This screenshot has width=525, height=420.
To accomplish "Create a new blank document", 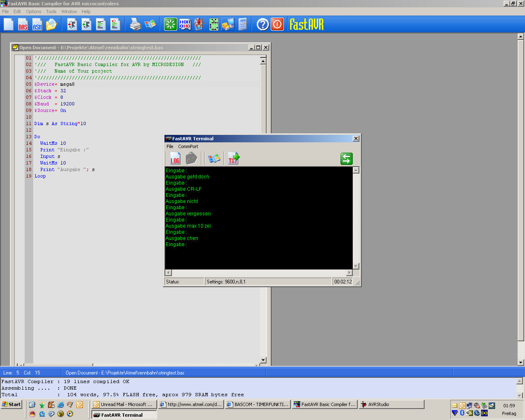I will 9,25.
